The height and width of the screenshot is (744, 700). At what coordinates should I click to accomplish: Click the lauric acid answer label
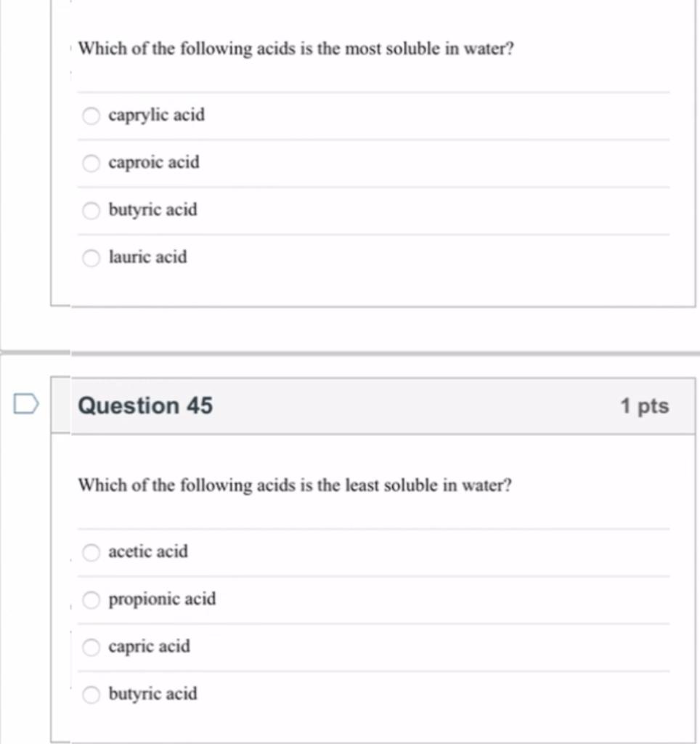(x=148, y=256)
